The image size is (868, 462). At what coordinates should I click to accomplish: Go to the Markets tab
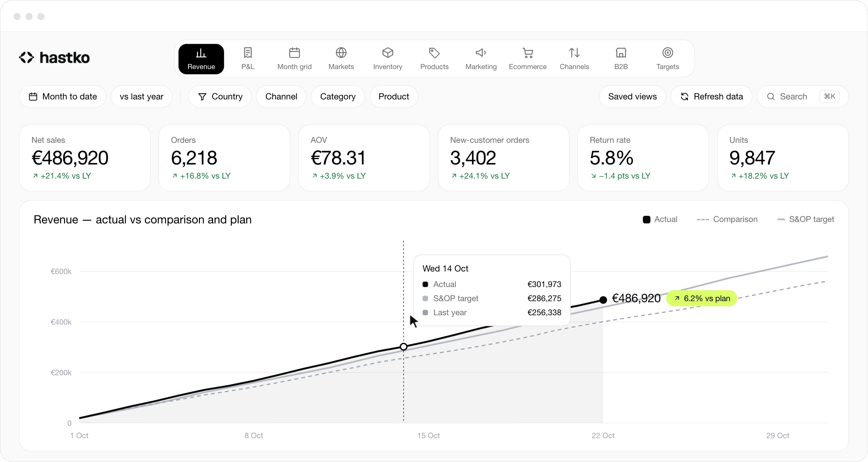click(x=341, y=59)
